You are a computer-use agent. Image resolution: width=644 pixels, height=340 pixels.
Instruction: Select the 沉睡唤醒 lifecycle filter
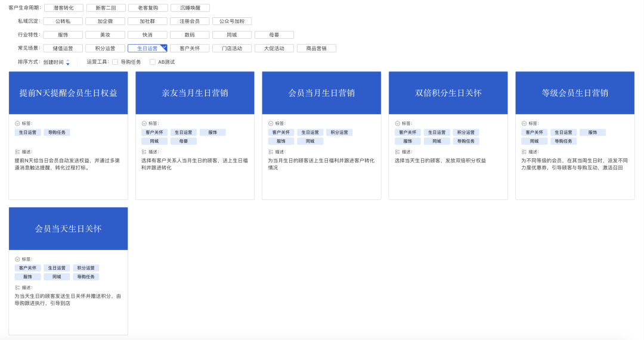click(x=190, y=8)
